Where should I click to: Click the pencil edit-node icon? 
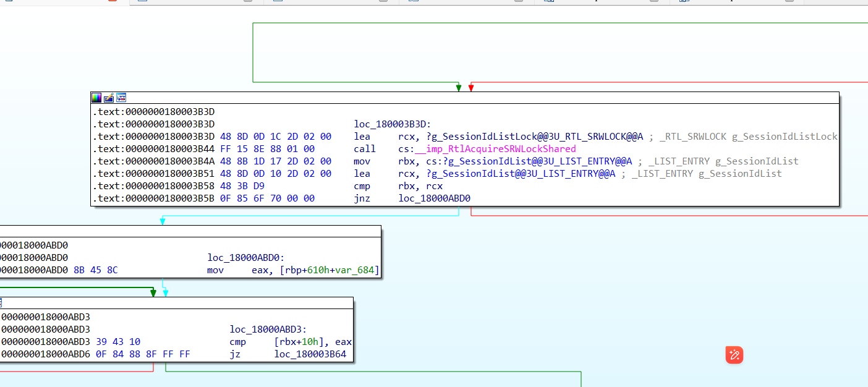[109, 98]
